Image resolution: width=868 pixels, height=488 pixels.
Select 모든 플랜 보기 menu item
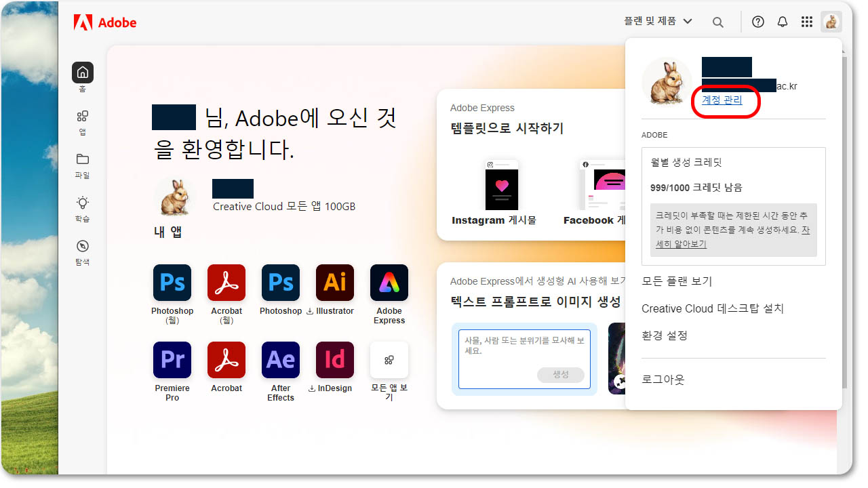677,281
